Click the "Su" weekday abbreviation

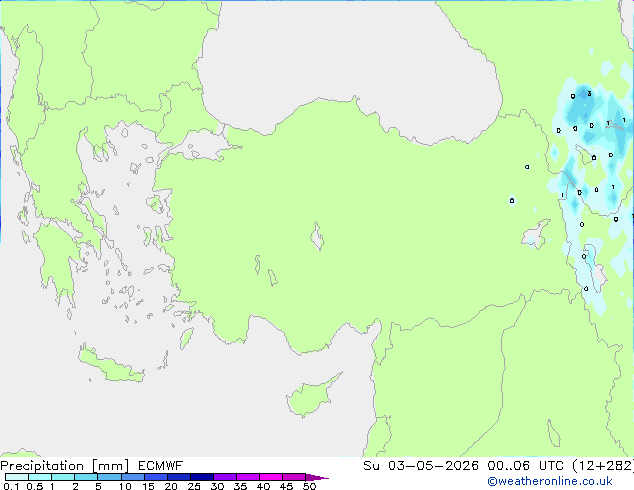pyautogui.click(x=371, y=466)
